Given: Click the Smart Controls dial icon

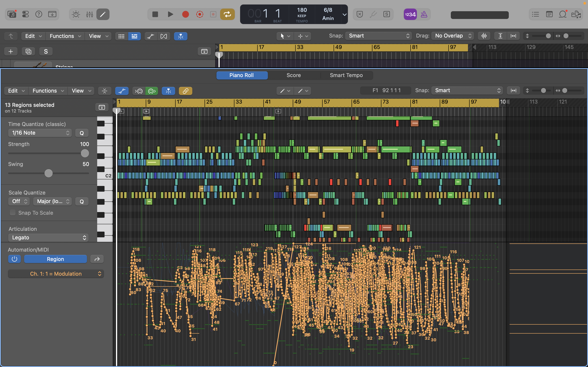Looking at the screenshot, I should (x=76, y=14).
